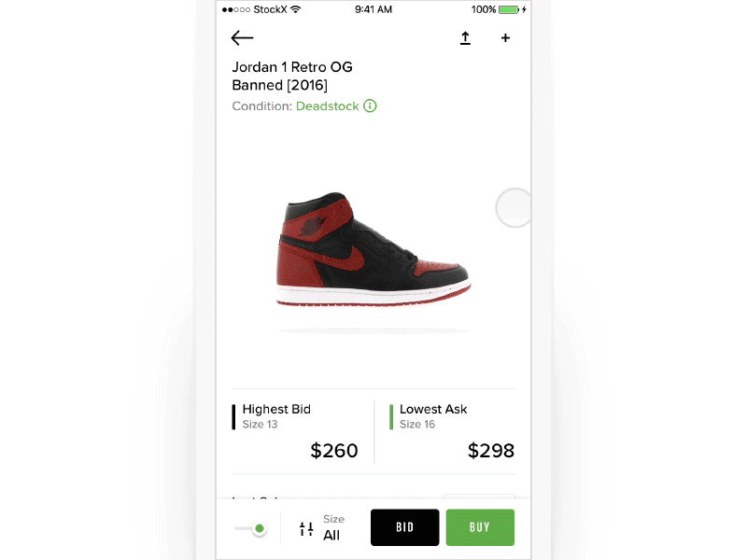Tap the Jordan 1 sneaker image

point(373,248)
